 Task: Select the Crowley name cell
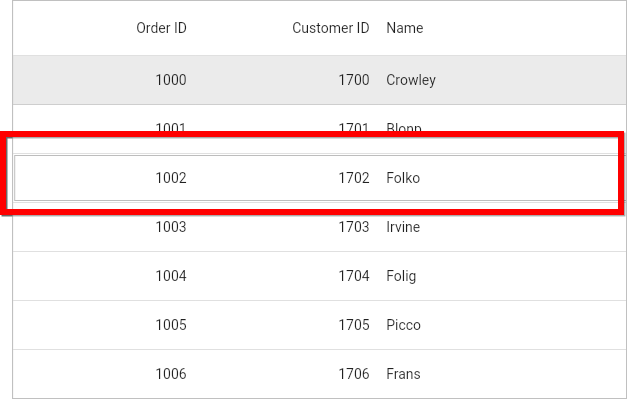(x=411, y=80)
